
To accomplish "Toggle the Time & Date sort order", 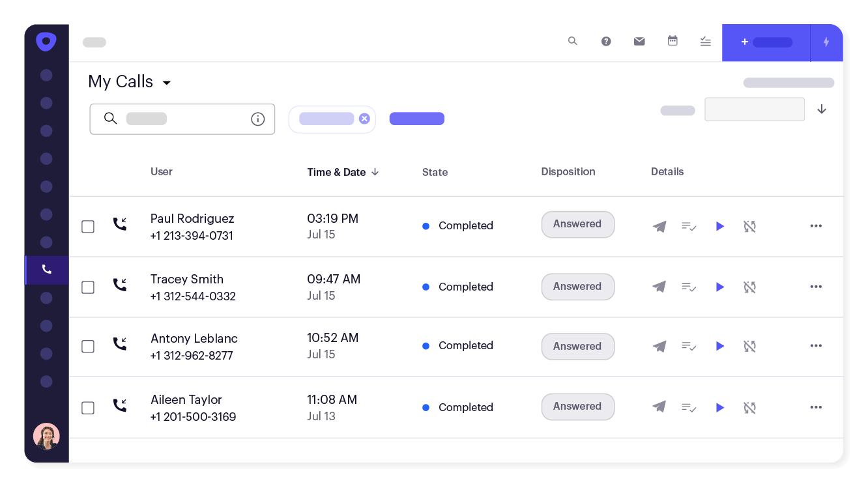I will click(x=375, y=172).
